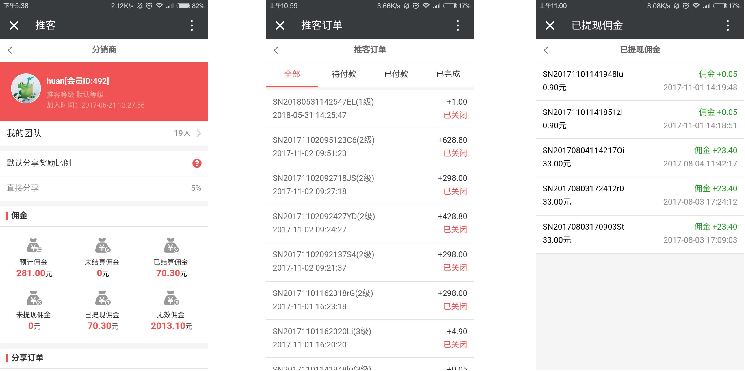Tap the 2017-11-01 14:19:48 timestamp
The height and width of the screenshot is (371, 745).
coord(700,87)
